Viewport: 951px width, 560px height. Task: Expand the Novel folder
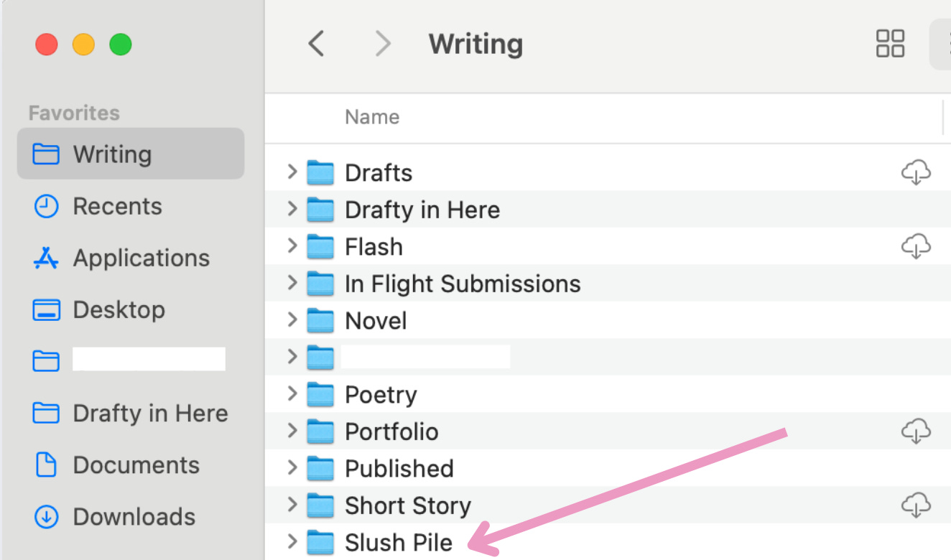292,319
